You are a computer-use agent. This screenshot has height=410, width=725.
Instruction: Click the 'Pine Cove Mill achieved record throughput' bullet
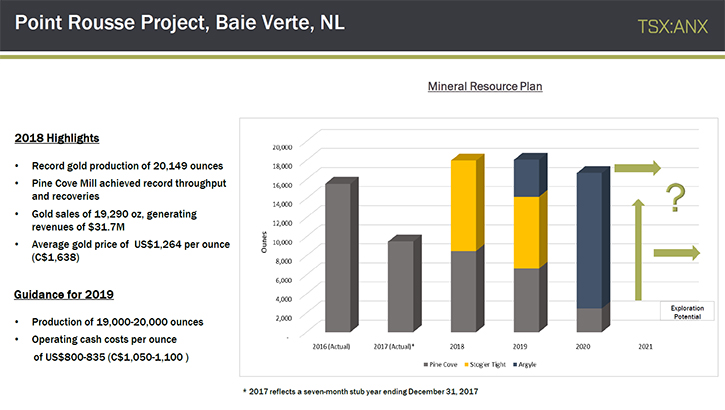point(129,190)
